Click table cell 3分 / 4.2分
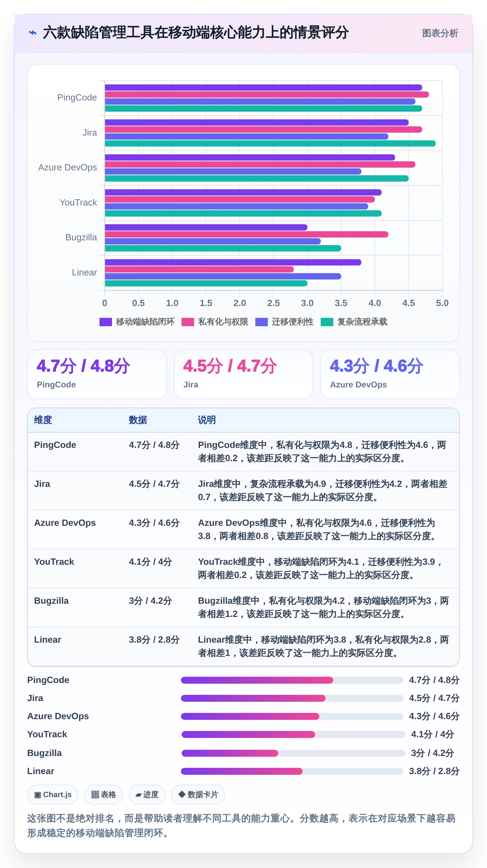The width and height of the screenshot is (487, 868). pyautogui.click(x=151, y=601)
